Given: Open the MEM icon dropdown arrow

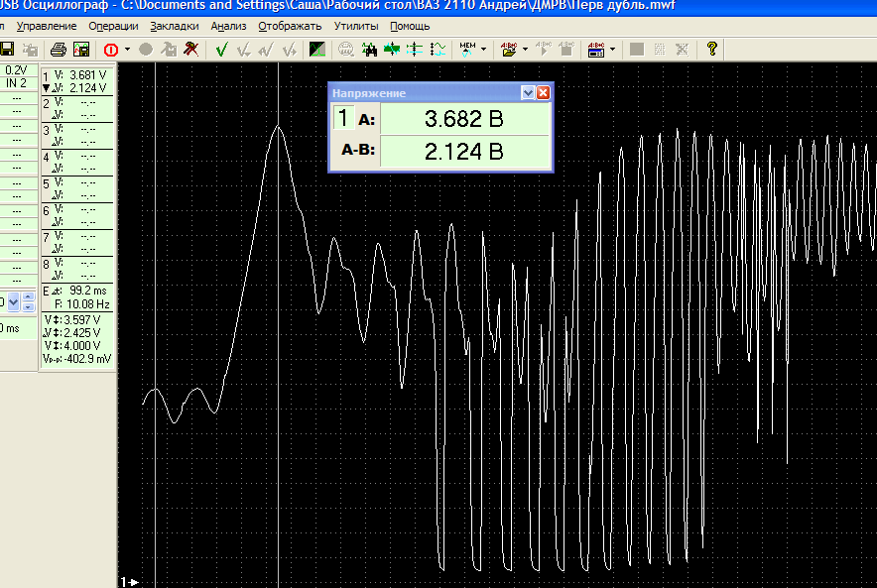Looking at the screenshot, I should [484, 50].
